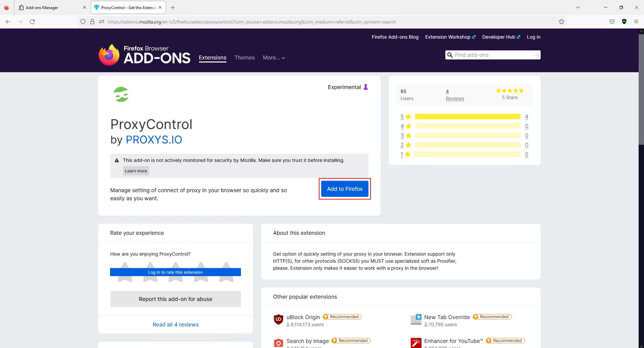Open Search by Image extension page
Viewport: 644px width, 348px height.
click(307, 341)
